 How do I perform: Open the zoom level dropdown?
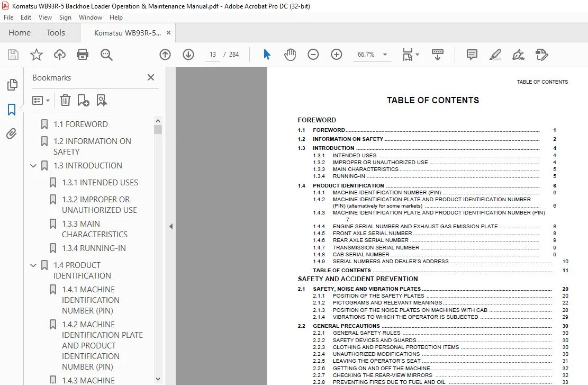pyautogui.click(x=385, y=55)
